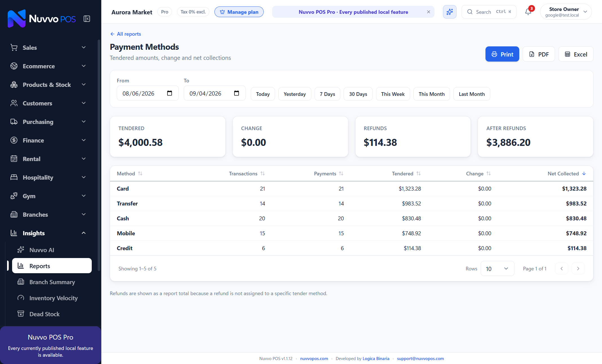
Task: Toggle Net Collected sort direction
Action: tap(567, 174)
